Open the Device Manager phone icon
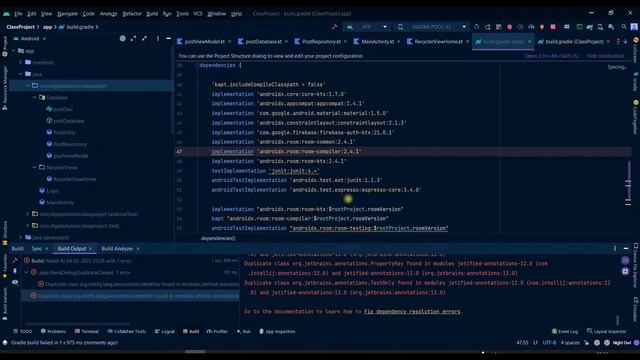The height and width of the screenshot is (360, 640). [600, 27]
